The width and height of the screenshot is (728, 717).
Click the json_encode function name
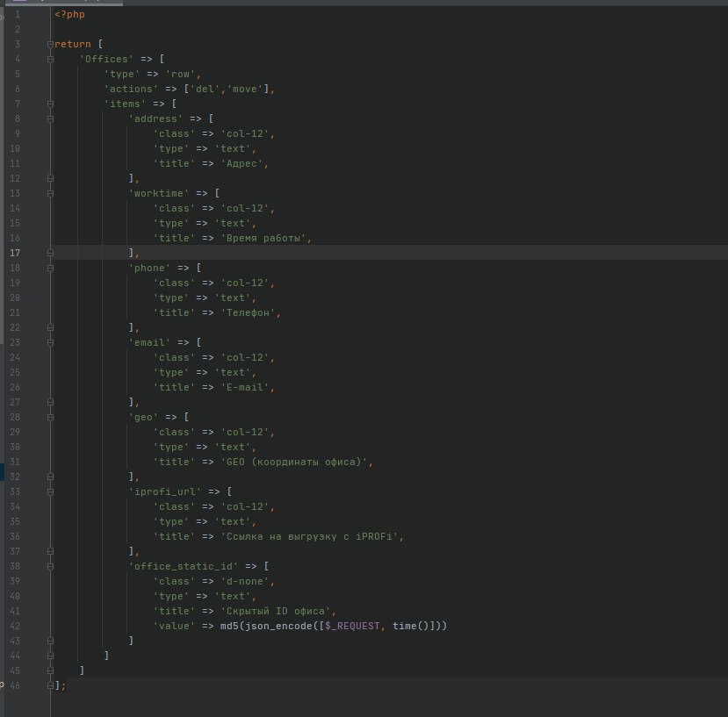tap(278, 626)
